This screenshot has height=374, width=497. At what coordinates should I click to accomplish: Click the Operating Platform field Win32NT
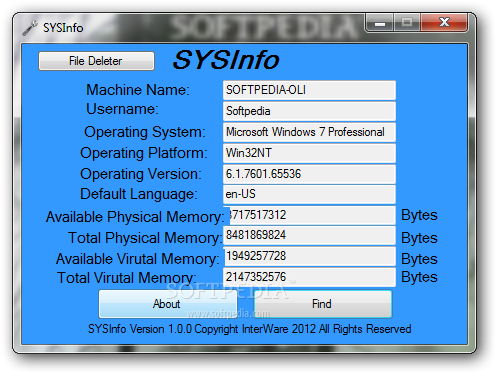309,153
